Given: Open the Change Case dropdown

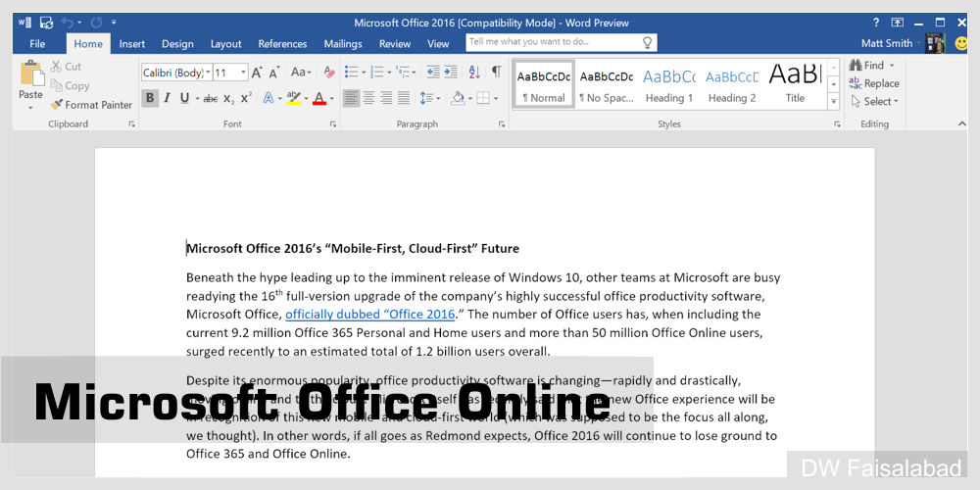Looking at the screenshot, I should tap(301, 73).
